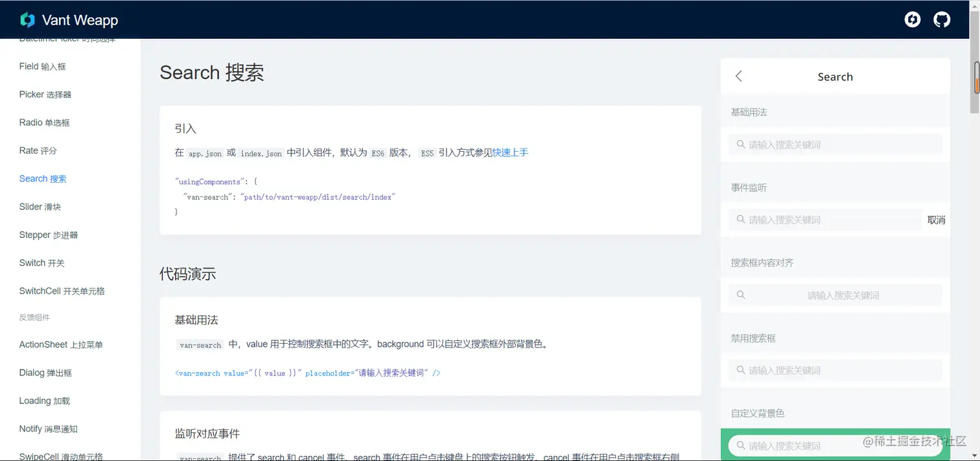Focus the 事件监听 search input

click(825, 219)
